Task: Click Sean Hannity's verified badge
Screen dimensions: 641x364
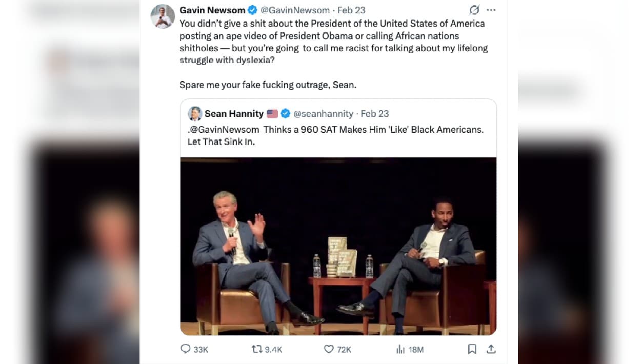Action: tap(286, 114)
